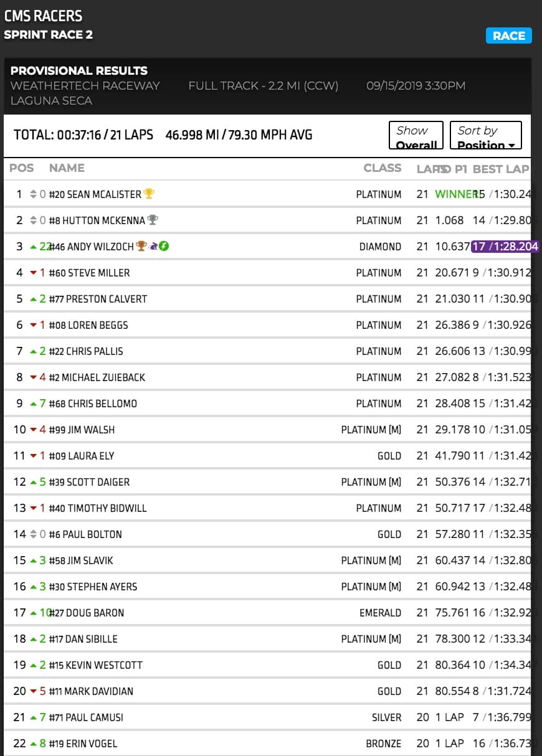The image size is (542, 756).
Task: Click the green up arrow for Chris Bellomo
Action: [34, 404]
